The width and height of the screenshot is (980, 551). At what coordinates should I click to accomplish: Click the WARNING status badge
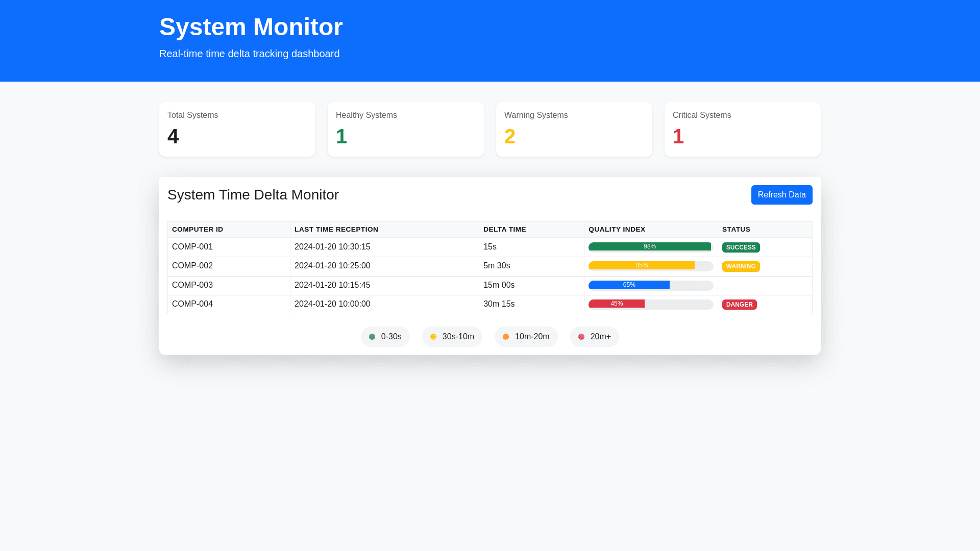coord(741,266)
